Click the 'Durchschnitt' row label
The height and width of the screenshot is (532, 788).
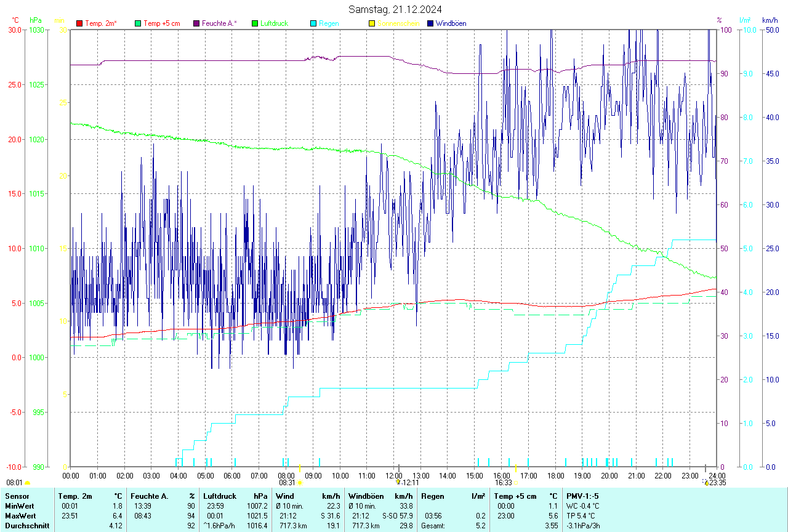pyautogui.click(x=26, y=526)
